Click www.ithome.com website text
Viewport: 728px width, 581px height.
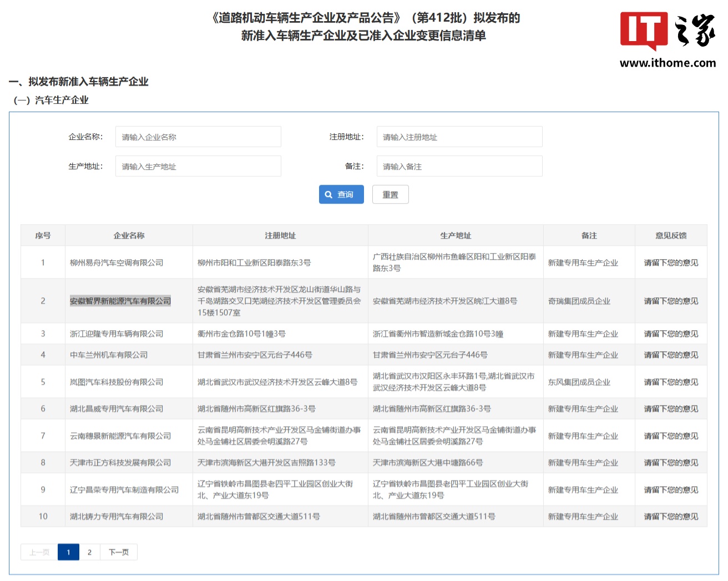[x=668, y=63]
